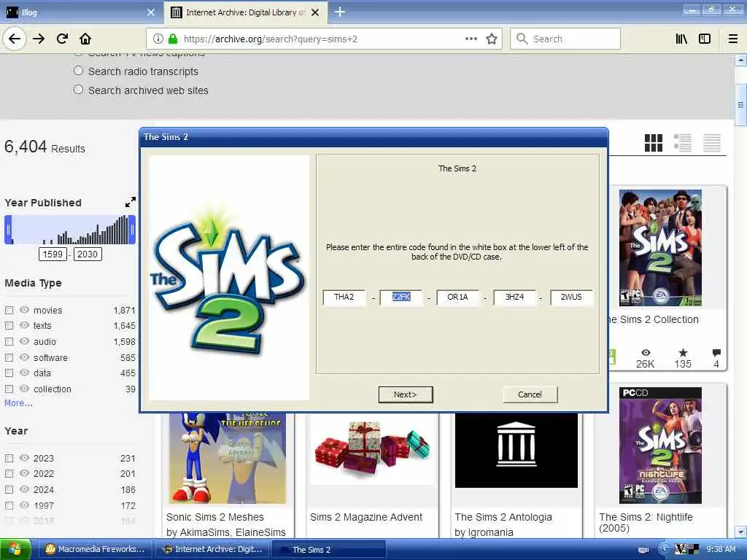Switch to Internet Archive taskbar button
This screenshot has width=747, height=560.
coord(213,550)
